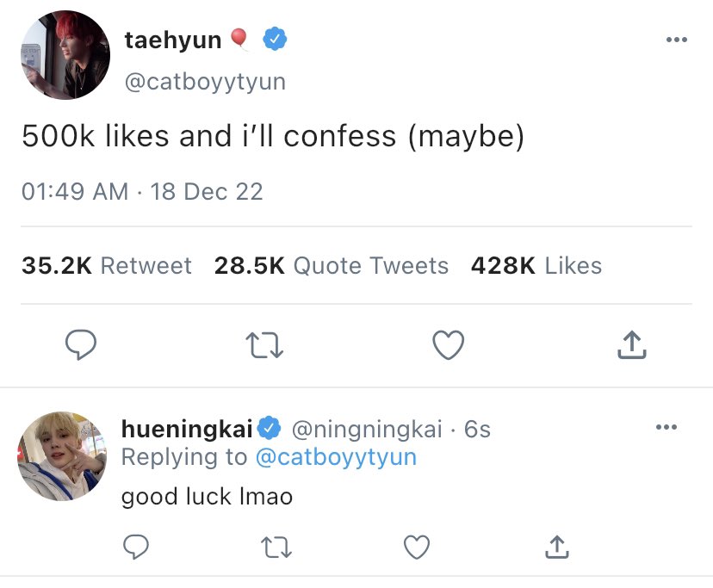Share hueningkai's reply tweet

click(557, 547)
